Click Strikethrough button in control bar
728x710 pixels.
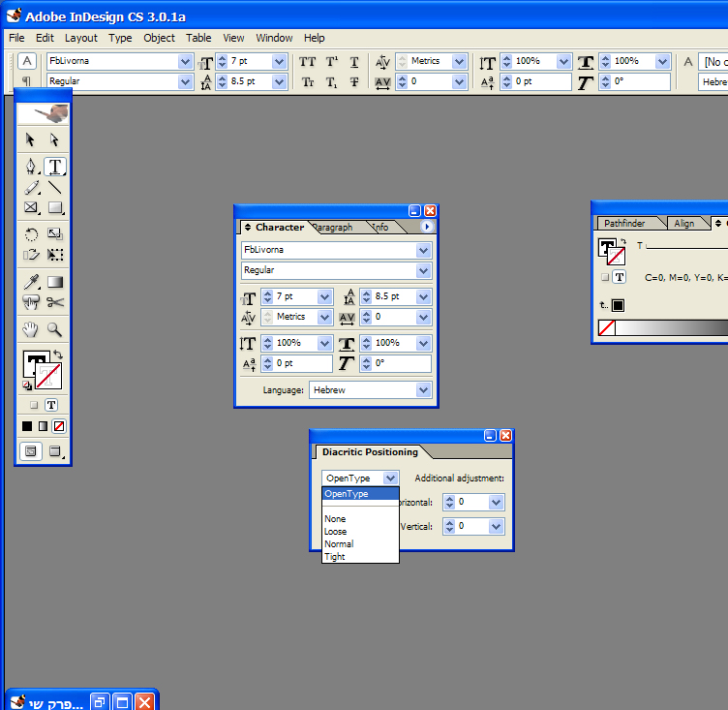click(x=354, y=82)
